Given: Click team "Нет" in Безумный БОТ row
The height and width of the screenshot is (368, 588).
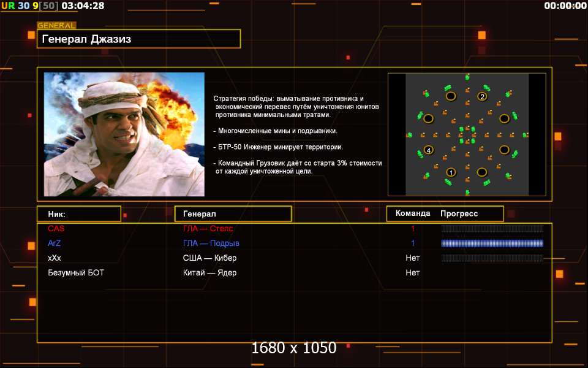Looking at the screenshot, I should coord(412,272).
